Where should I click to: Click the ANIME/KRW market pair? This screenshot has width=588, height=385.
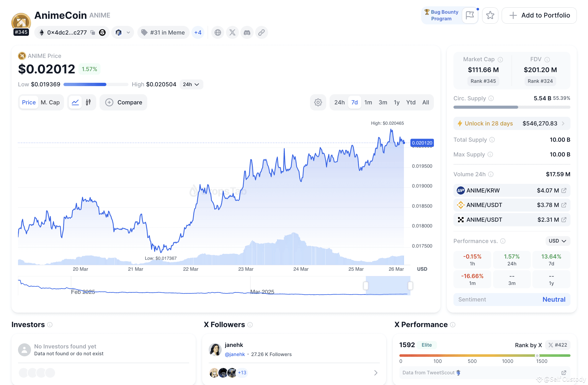512,190
